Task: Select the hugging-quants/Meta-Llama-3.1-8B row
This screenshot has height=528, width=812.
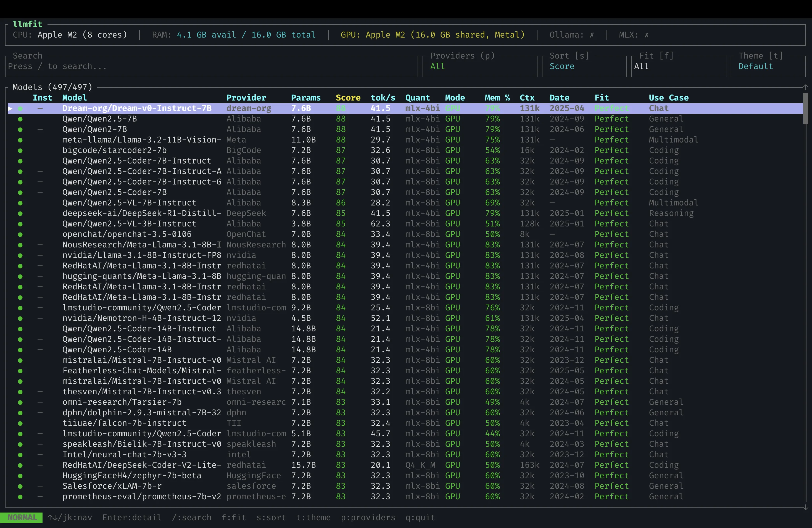Action: point(405,276)
